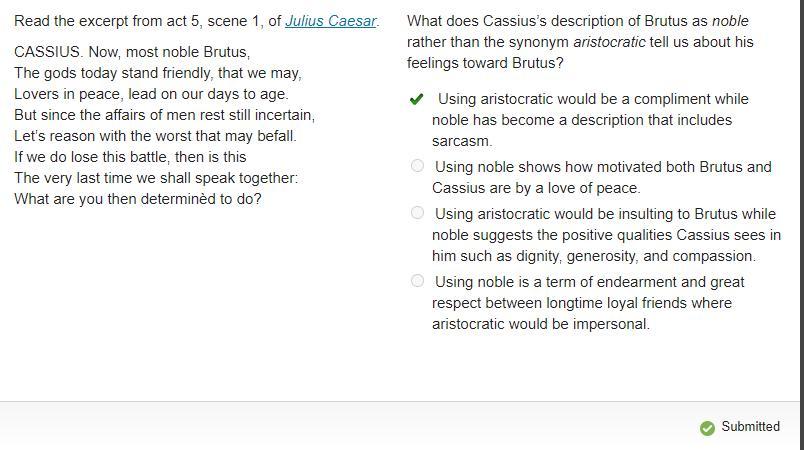The height and width of the screenshot is (450, 804).
Task: Click the line 'But since the affairs of men rest still incertain,'
Action: point(164,115)
